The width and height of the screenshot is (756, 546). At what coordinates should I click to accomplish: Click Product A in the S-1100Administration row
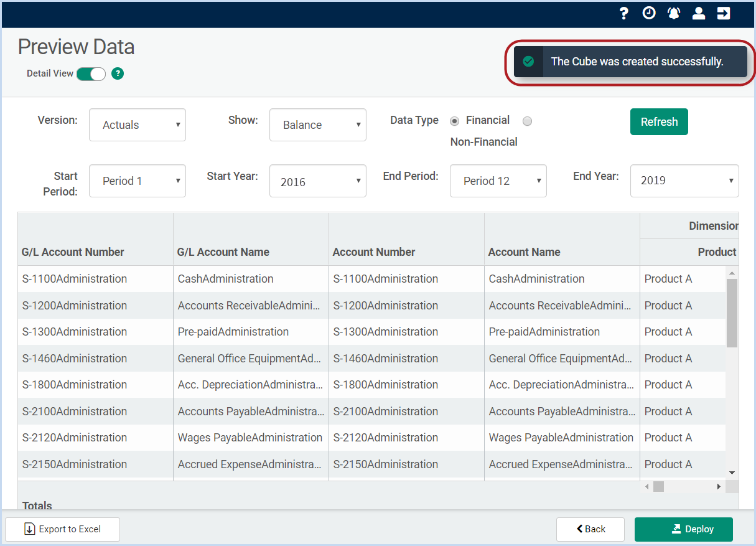coord(683,279)
